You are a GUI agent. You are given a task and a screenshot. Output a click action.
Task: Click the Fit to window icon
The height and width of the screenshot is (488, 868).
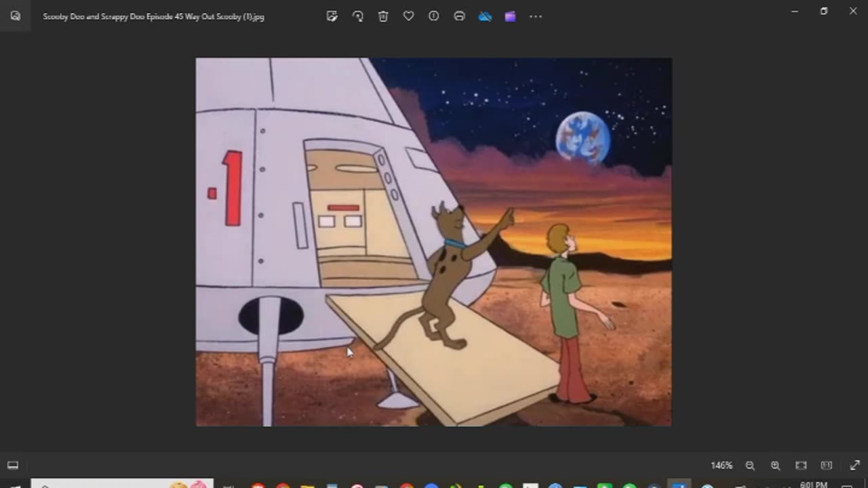click(801, 466)
